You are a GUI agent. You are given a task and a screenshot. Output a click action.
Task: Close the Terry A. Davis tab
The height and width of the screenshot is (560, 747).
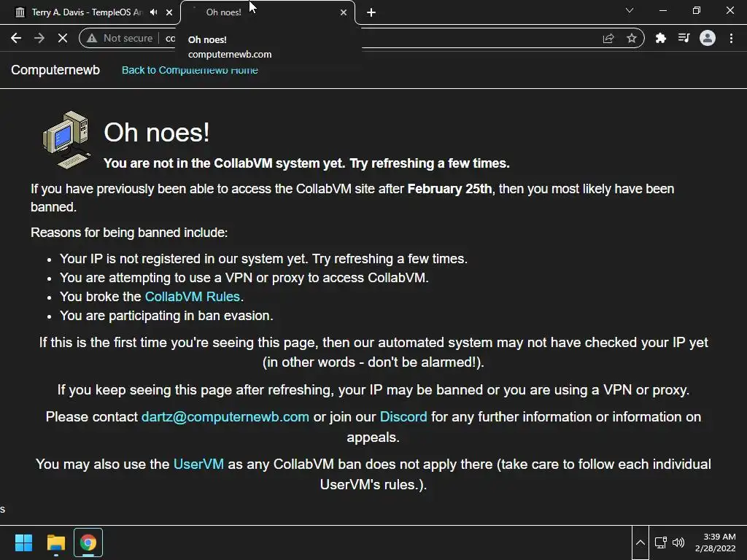pos(169,12)
